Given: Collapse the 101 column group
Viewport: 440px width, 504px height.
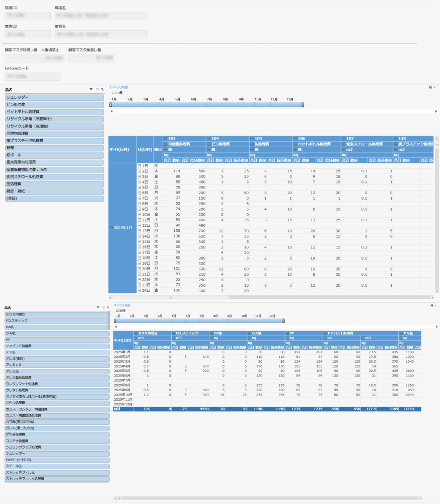Looking at the screenshot, I should 165,138.
